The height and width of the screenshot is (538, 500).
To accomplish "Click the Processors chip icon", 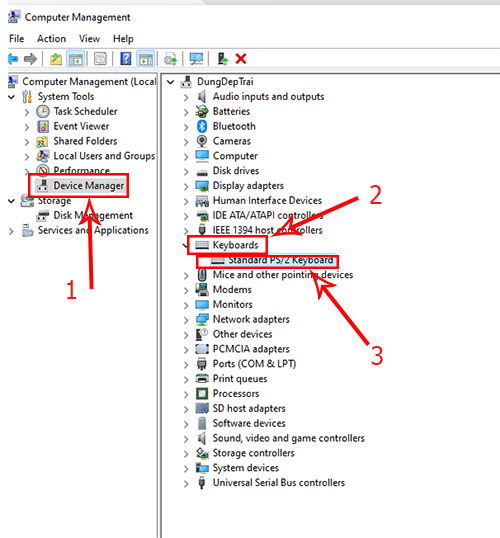I will click(x=202, y=394).
